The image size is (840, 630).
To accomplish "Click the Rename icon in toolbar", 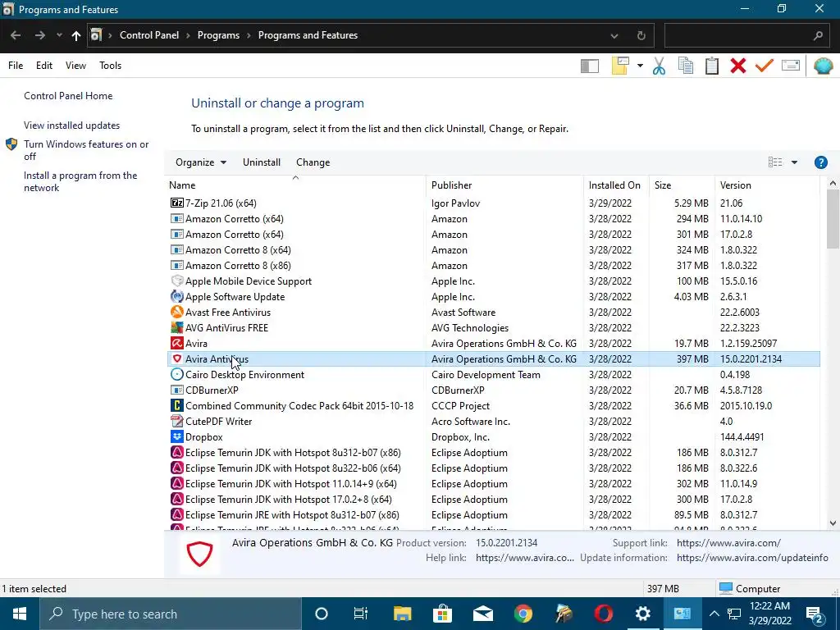I will point(791,66).
